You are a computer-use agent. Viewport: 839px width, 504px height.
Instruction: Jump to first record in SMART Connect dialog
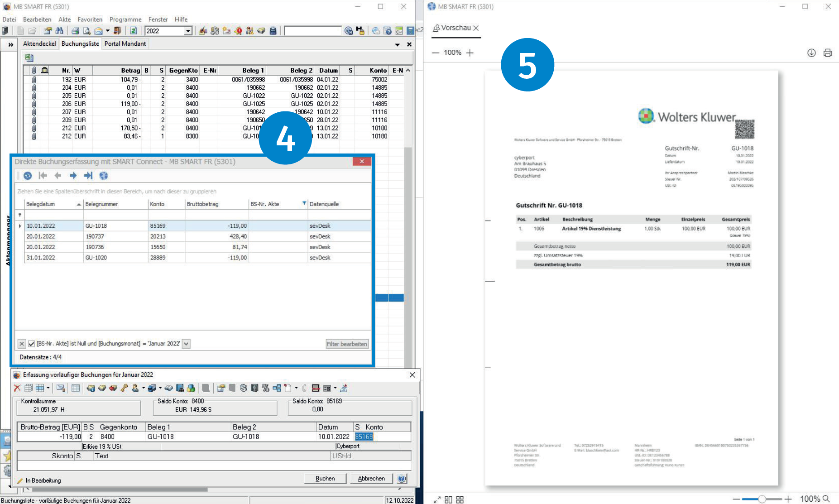[43, 176]
